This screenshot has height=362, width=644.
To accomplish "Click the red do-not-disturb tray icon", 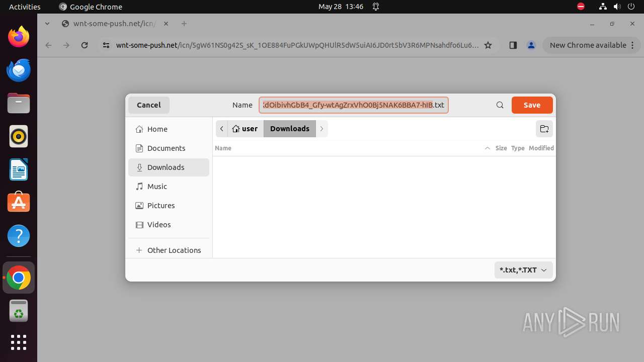I will click(x=581, y=7).
